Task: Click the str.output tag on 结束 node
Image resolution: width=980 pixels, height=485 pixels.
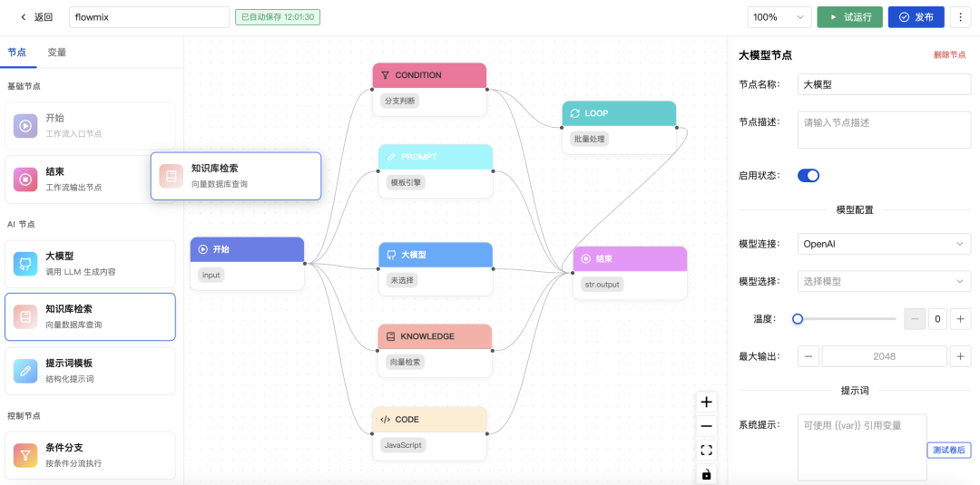Action: [602, 284]
